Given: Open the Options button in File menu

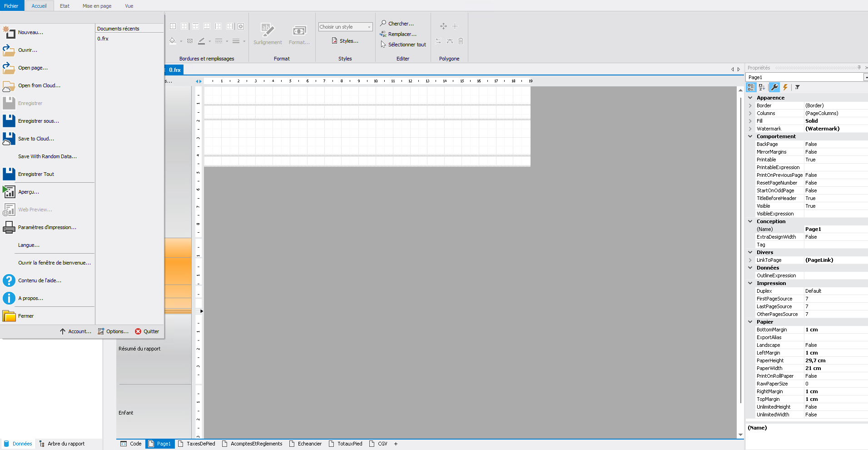Looking at the screenshot, I should point(113,331).
